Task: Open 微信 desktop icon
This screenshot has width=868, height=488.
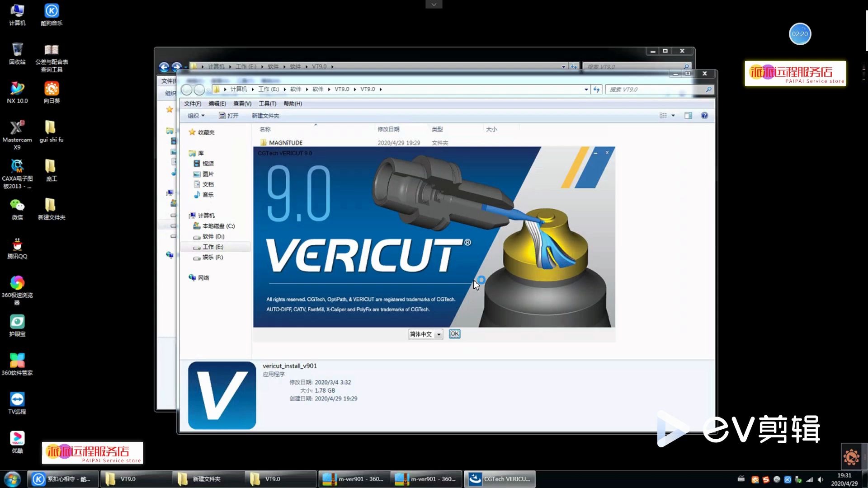Action: click(x=17, y=209)
